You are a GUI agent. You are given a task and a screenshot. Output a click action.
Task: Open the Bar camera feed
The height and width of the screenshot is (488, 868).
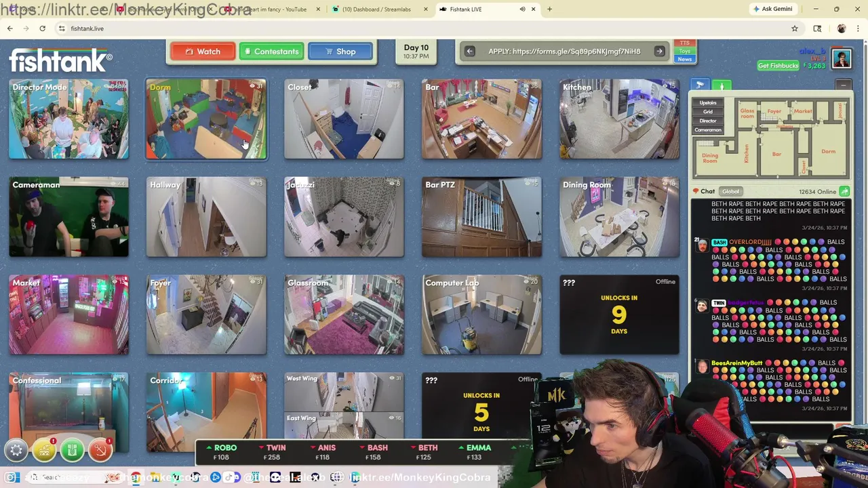(x=481, y=119)
